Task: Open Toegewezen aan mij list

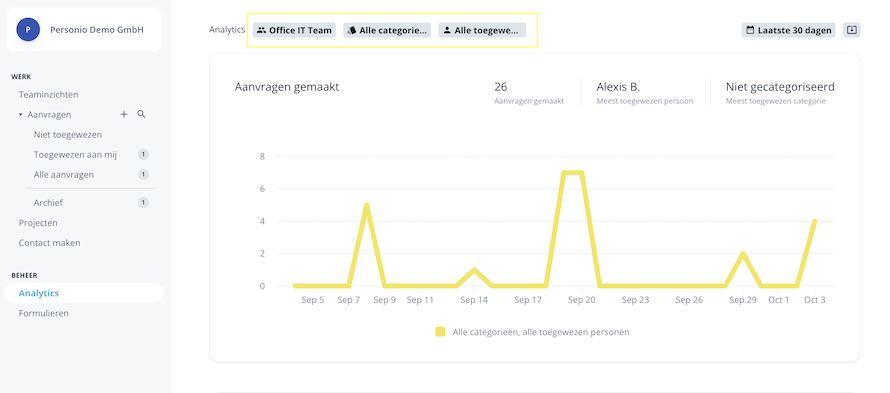Action: click(75, 154)
